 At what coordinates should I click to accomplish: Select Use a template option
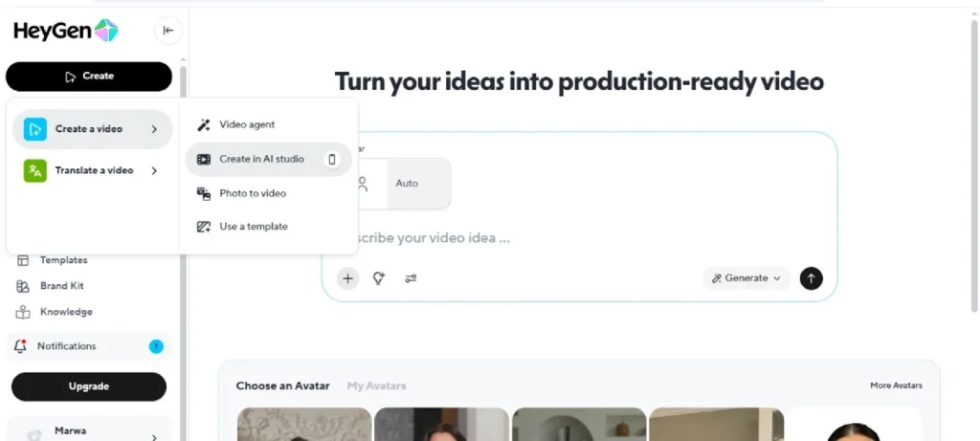254,227
